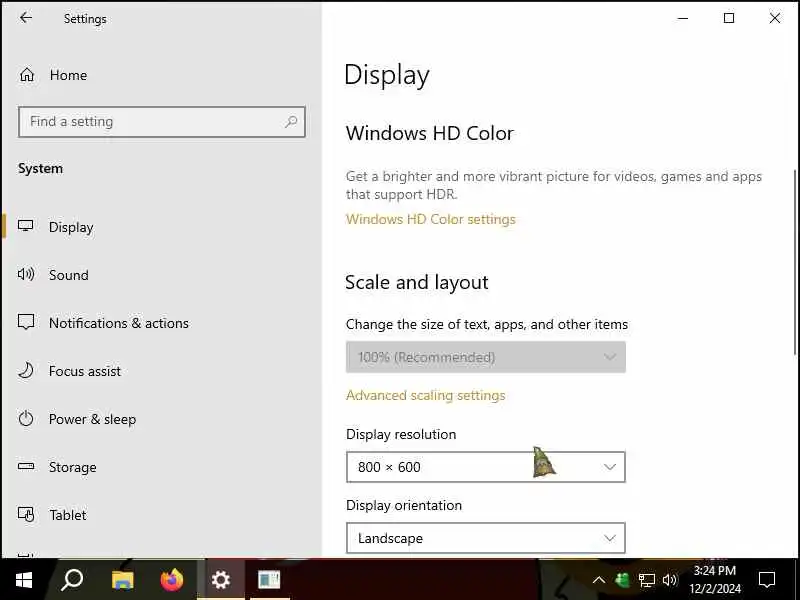
Task: Click the Sound speaker icon in sidebar
Action: point(26,274)
